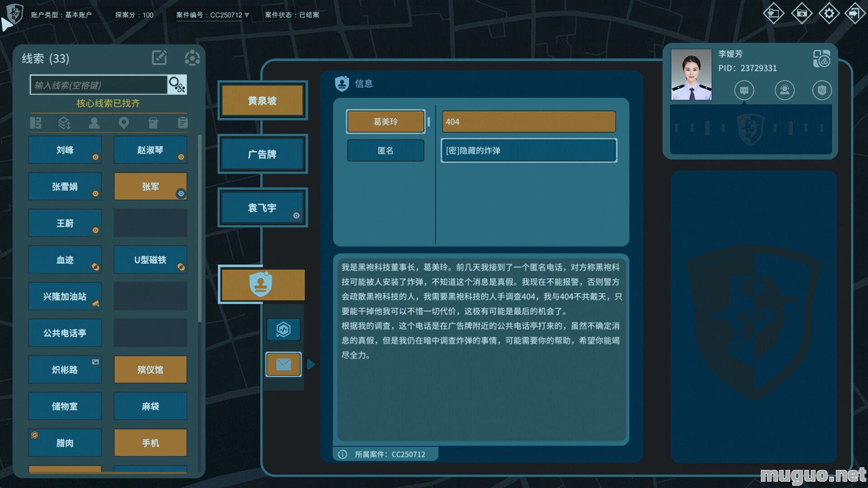Filter clues by item box icon
868x488 pixels.
153,122
